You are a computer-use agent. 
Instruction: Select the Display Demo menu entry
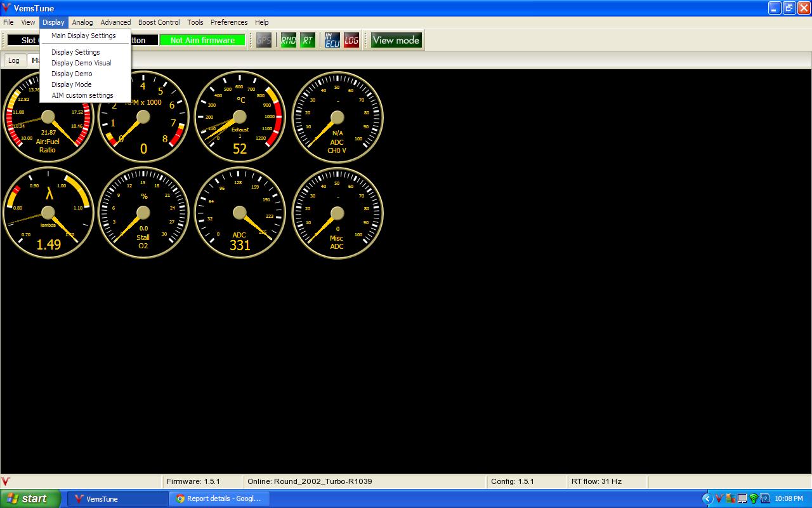point(85,74)
